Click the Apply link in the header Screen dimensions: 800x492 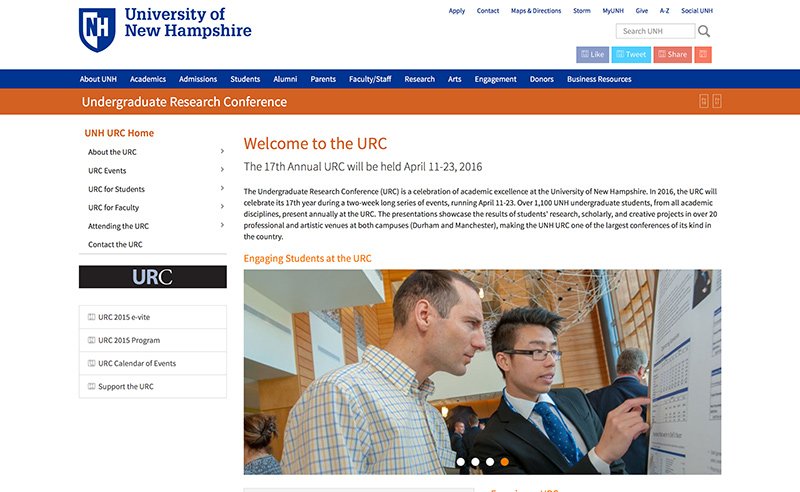pos(457,11)
